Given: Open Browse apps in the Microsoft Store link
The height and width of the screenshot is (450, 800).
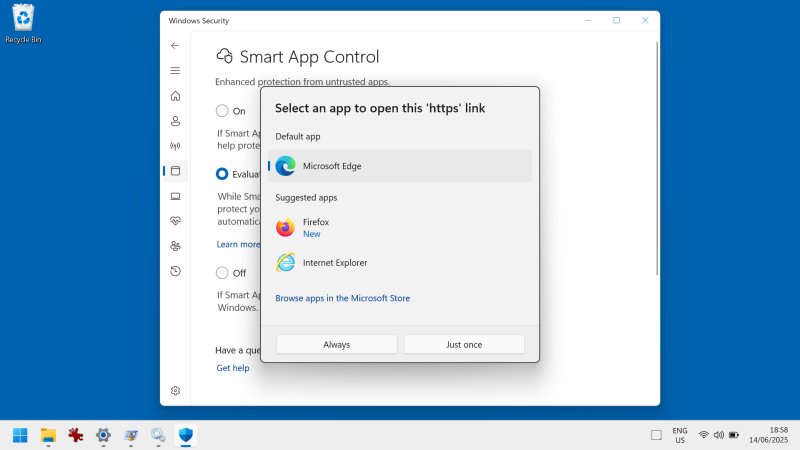Looking at the screenshot, I should pos(342,298).
